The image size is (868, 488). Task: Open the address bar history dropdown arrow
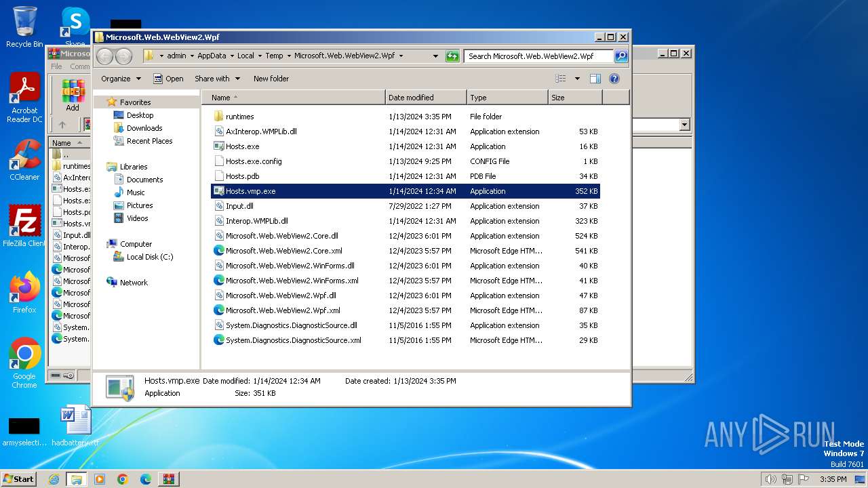click(435, 56)
